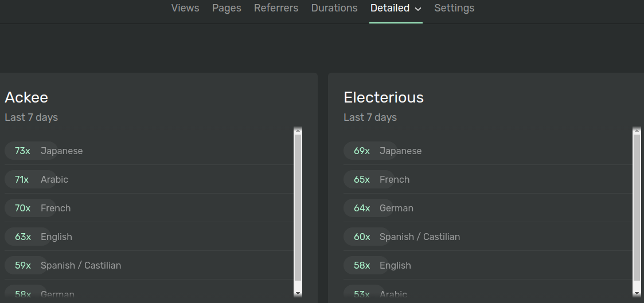Viewport: 644px width, 303px height.
Task: Click Electerious list scrollbar up arrow
Action: (637, 131)
